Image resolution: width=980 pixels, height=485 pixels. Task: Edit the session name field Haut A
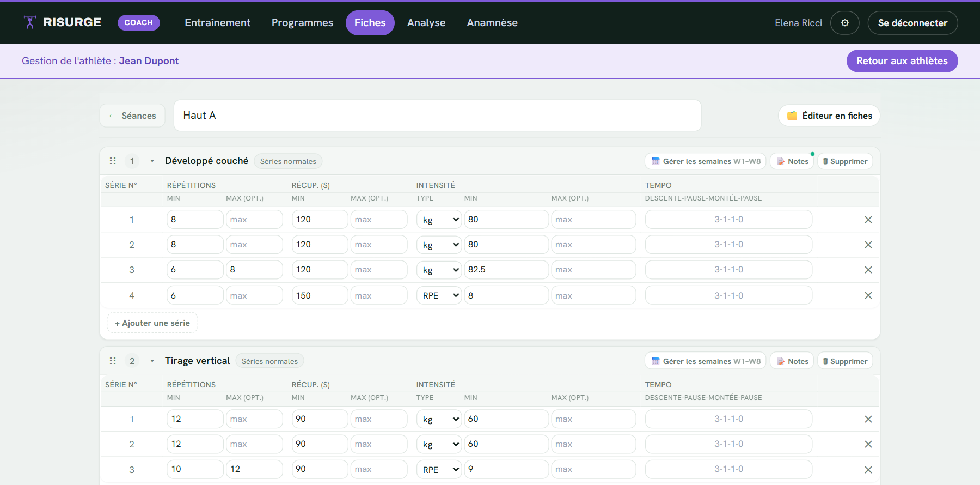[437, 116]
